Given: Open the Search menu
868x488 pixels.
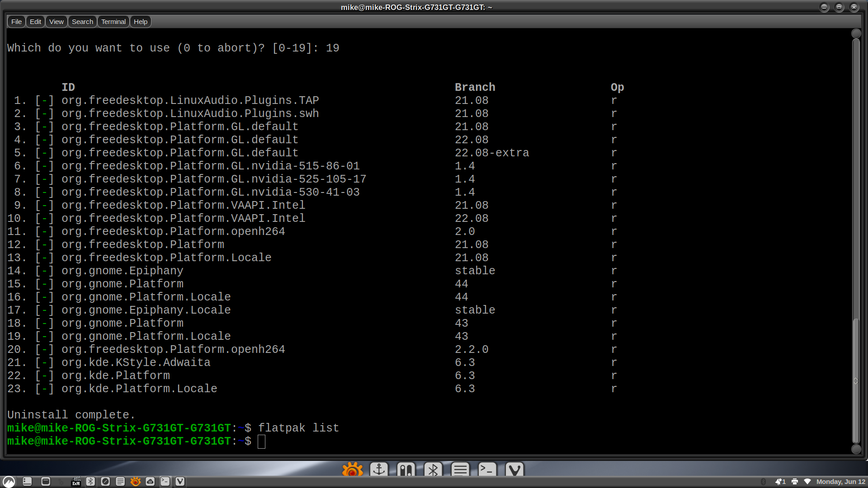Looking at the screenshot, I should pyautogui.click(x=82, y=22).
